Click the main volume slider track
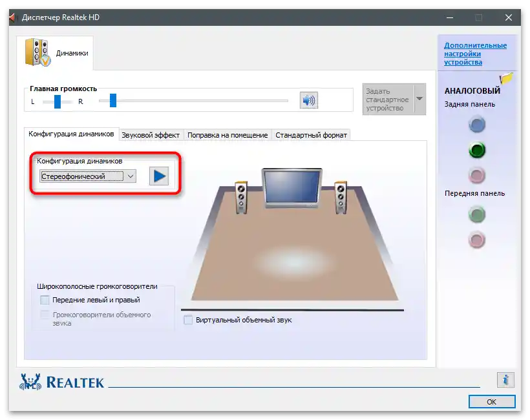 pos(193,101)
